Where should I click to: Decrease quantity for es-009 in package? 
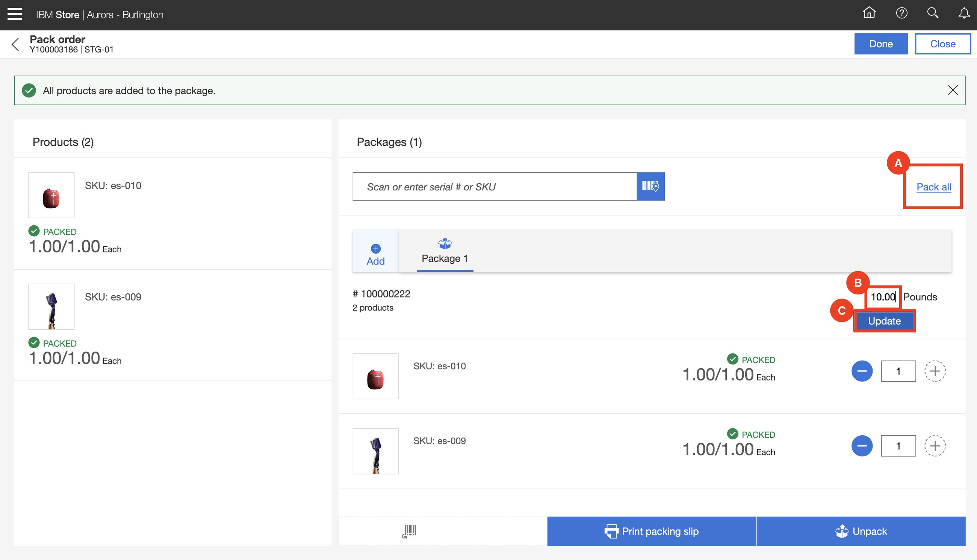pyautogui.click(x=862, y=446)
